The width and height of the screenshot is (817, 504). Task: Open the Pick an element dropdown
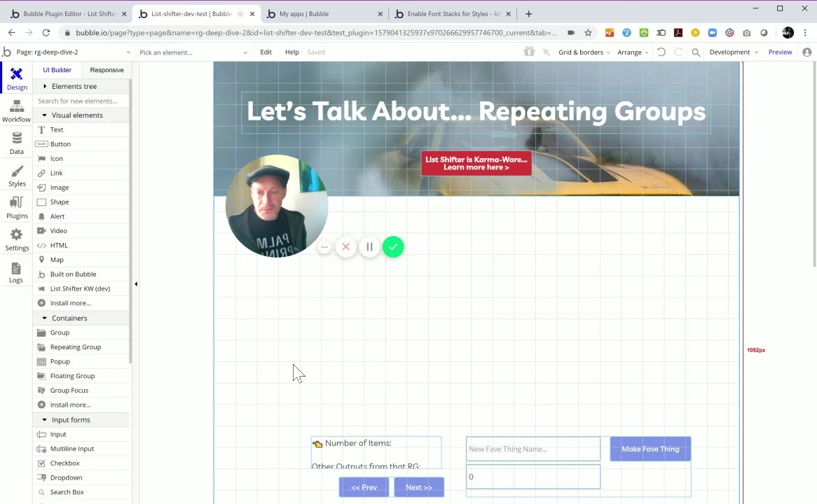coord(193,52)
